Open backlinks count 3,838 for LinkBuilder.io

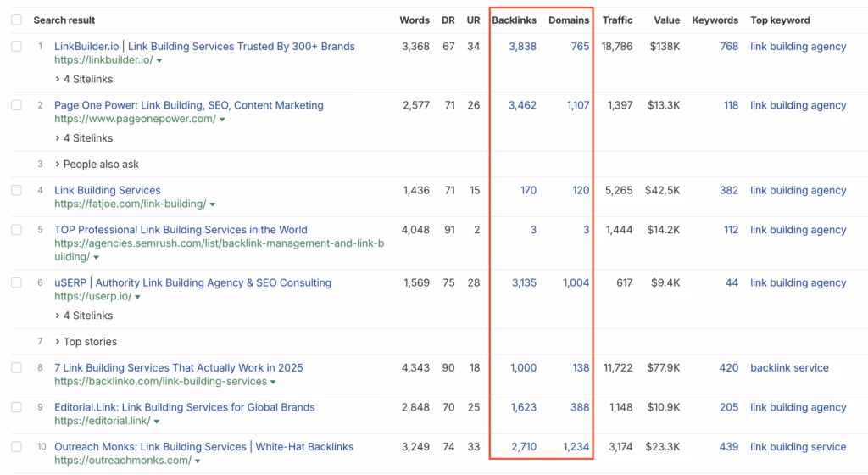pyautogui.click(x=522, y=47)
